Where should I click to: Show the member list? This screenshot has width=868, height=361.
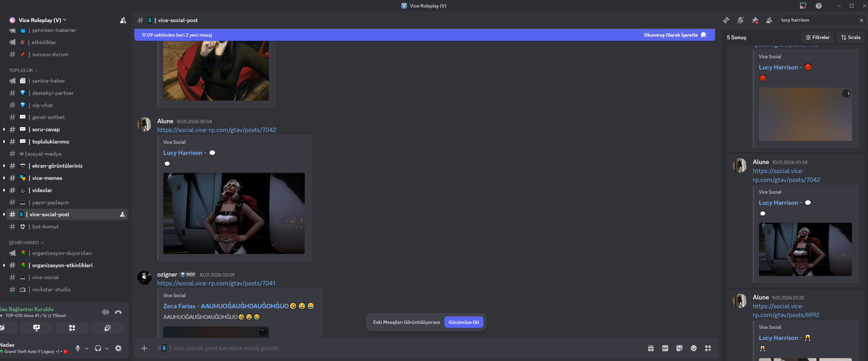(769, 20)
